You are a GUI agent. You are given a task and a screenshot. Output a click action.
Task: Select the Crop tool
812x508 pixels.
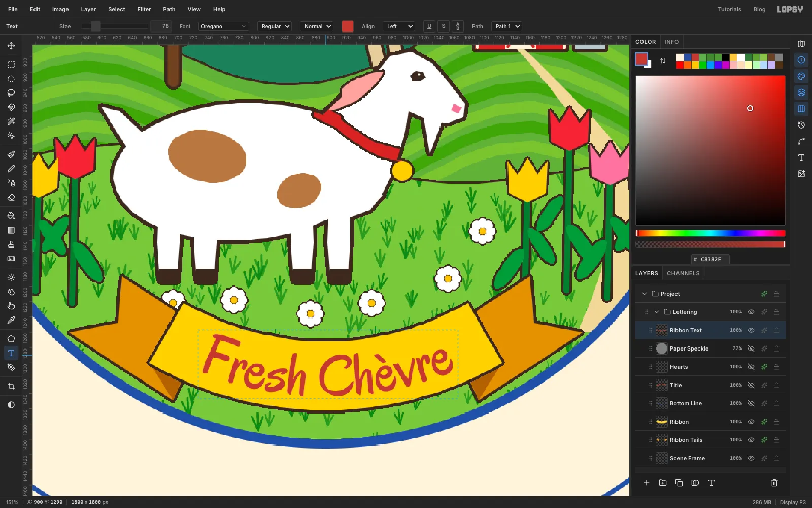click(x=11, y=386)
